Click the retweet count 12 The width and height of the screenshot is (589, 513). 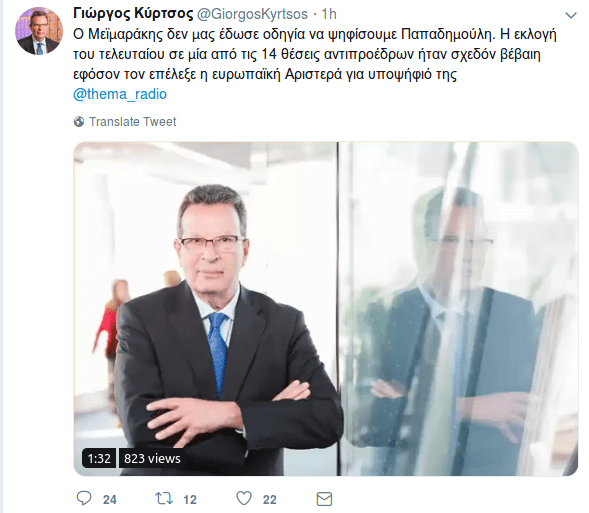pos(190,499)
